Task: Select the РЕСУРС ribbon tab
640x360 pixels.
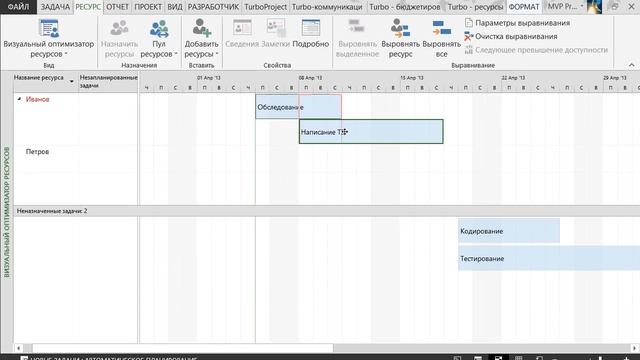Action: click(88, 7)
